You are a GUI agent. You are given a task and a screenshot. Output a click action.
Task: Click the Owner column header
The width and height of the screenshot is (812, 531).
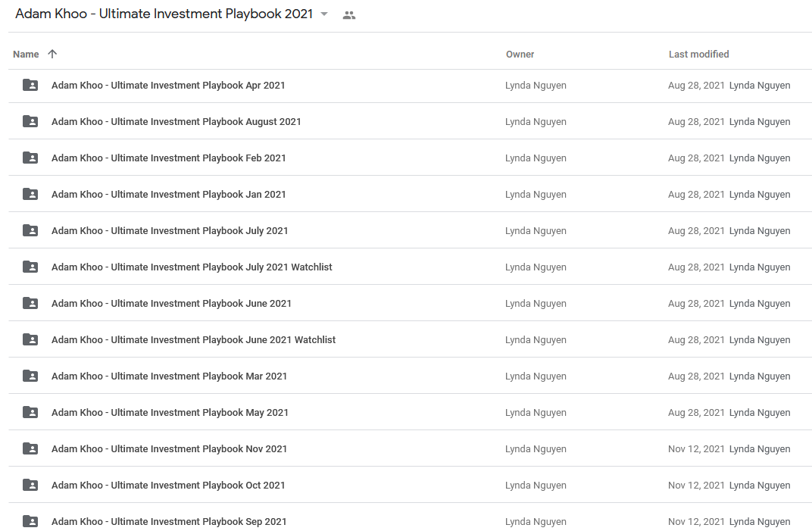[520, 55]
